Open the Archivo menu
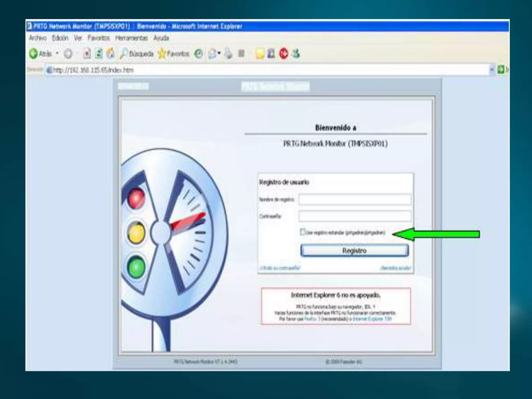The image size is (532, 399). click(x=38, y=38)
